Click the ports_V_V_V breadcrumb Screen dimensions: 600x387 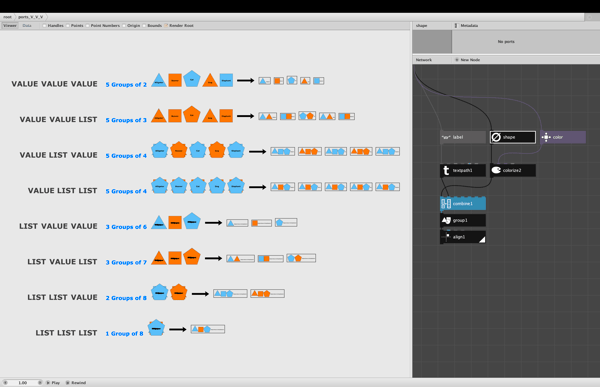click(x=31, y=17)
